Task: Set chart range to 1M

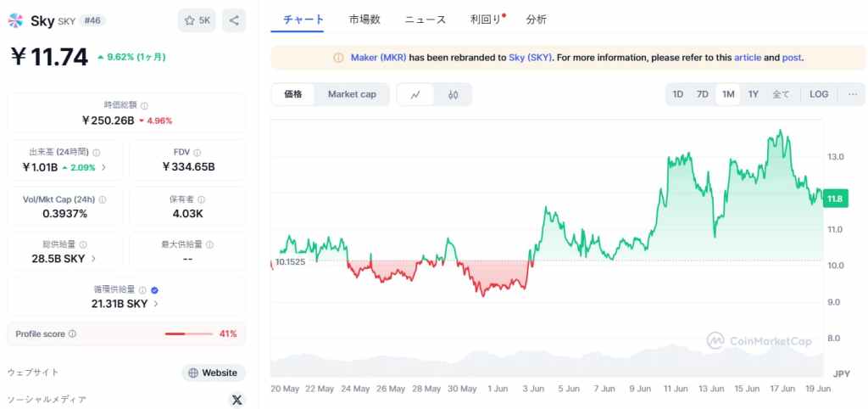Action: (728, 94)
